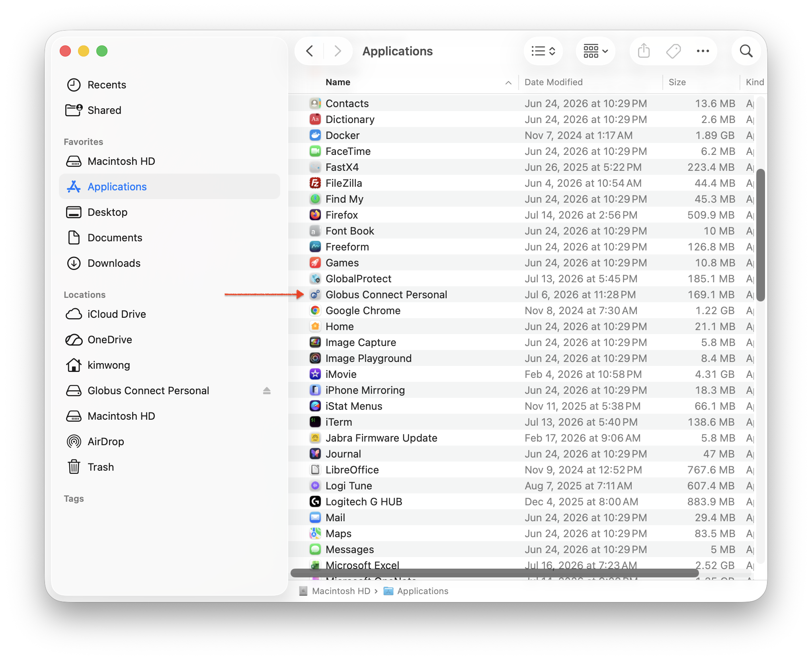The width and height of the screenshot is (812, 661).
Task: Select the FileZilla app icon
Action: [x=315, y=183]
